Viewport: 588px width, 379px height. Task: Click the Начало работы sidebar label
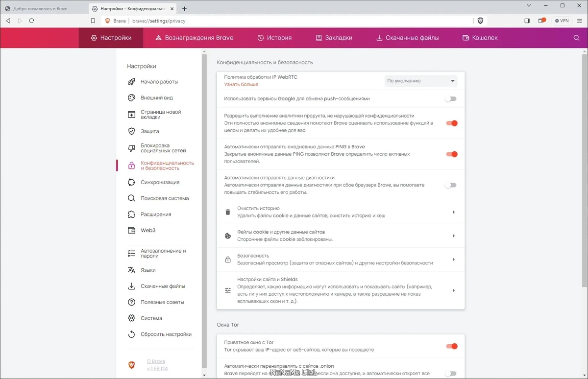[159, 82]
